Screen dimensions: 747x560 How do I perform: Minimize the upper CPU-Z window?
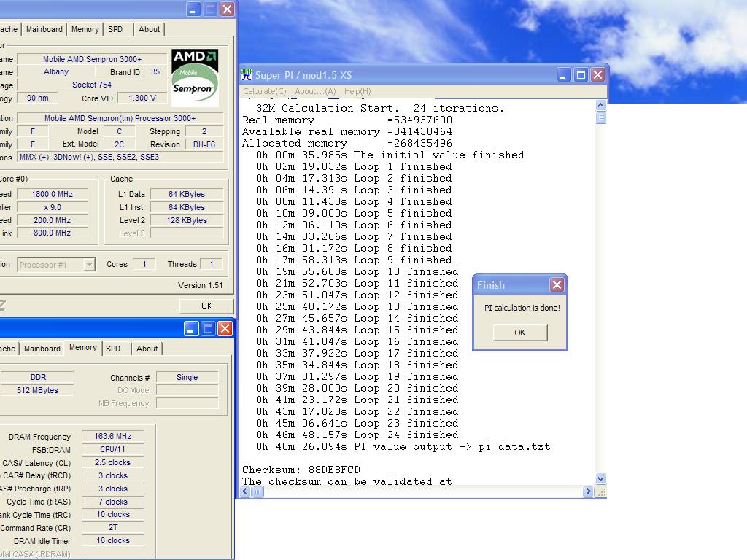point(193,9)
